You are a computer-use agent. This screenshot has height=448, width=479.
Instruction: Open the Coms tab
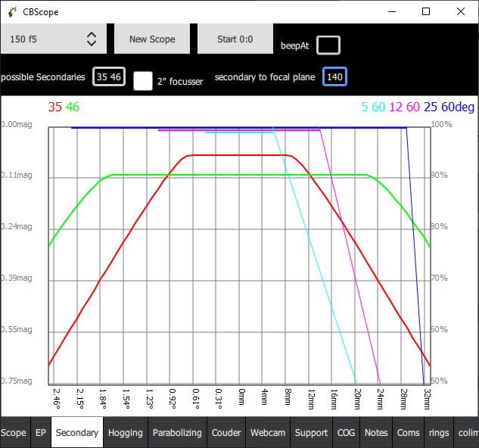click(x=409, y=433)
